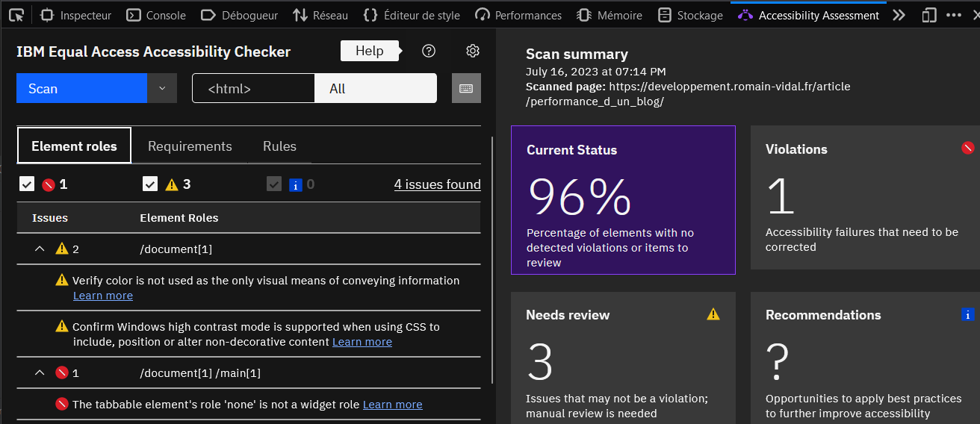
Task: Open the help question mark icon
Action: [x=428, y=51]
